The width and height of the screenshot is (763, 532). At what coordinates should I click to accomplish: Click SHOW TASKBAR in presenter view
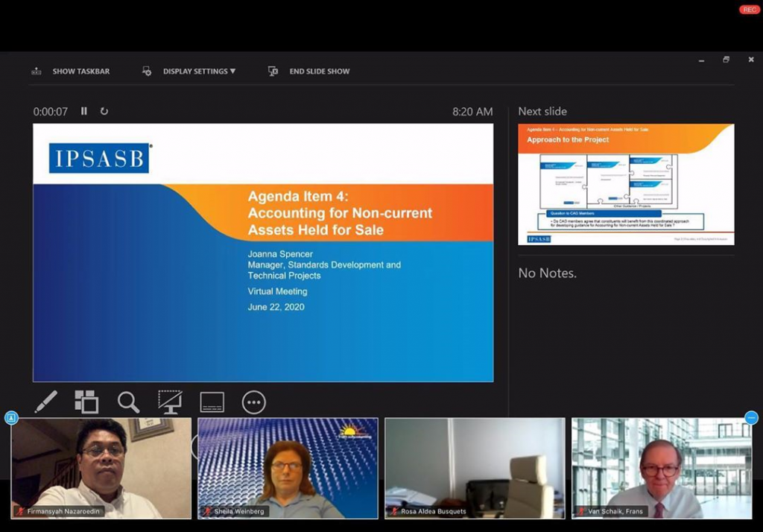point(80,72)
